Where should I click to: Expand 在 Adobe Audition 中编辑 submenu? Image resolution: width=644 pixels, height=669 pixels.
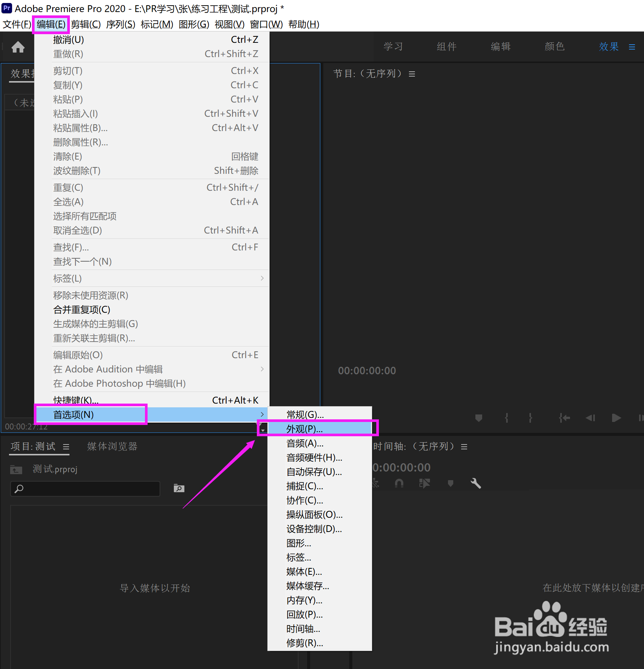(x=152, y=369)
